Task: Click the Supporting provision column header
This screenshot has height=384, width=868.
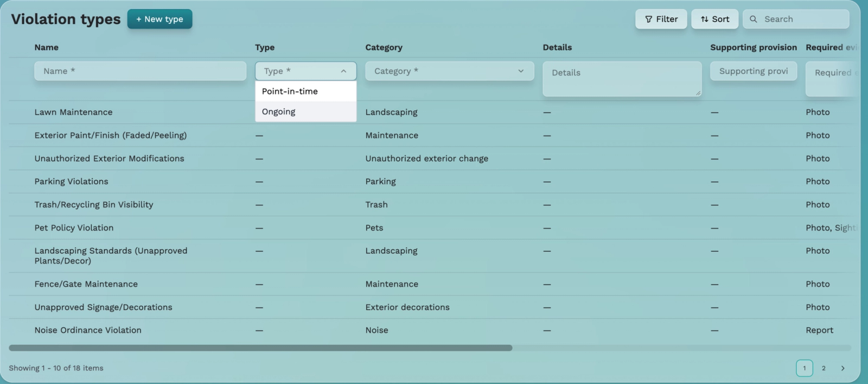Action: tap(754, 47)
